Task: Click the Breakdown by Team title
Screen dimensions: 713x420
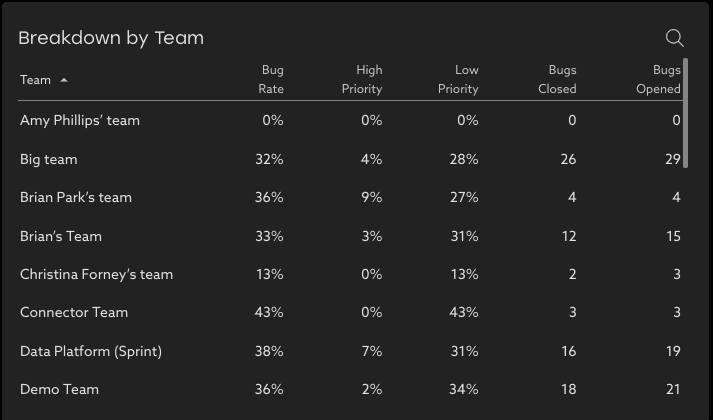Action: 111,38
